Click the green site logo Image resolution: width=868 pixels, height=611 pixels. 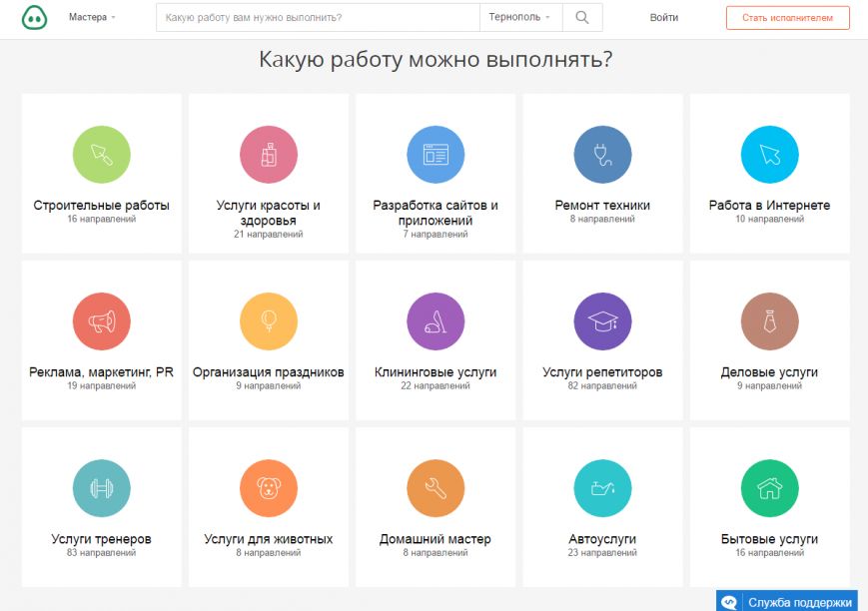pyautogui.click(x=34, y=17)
